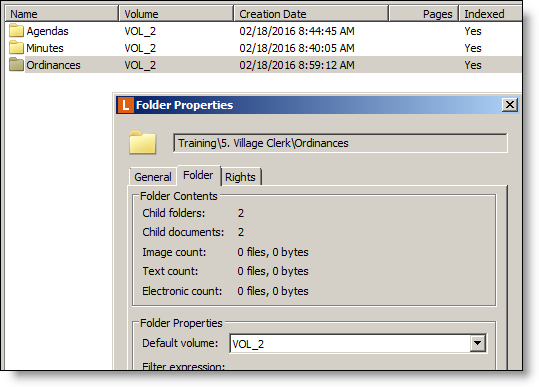
Task: Click the folder path text field
Action: [340, 143]
